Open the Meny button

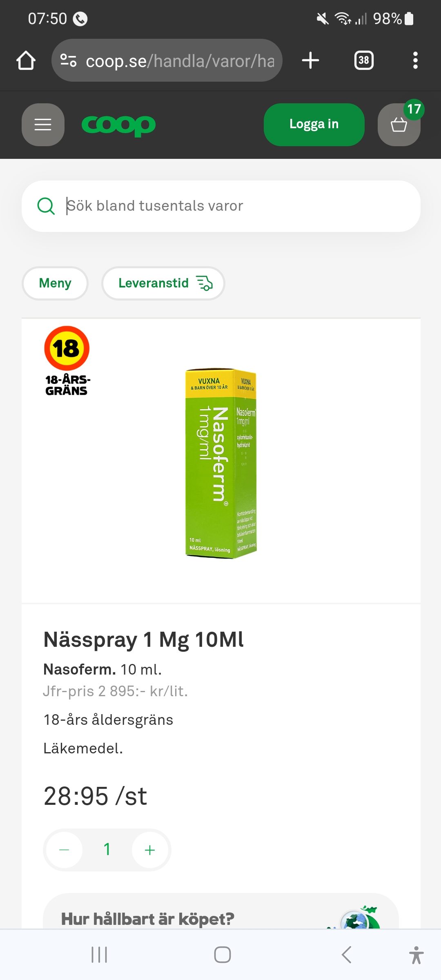(x=55, y=283)
